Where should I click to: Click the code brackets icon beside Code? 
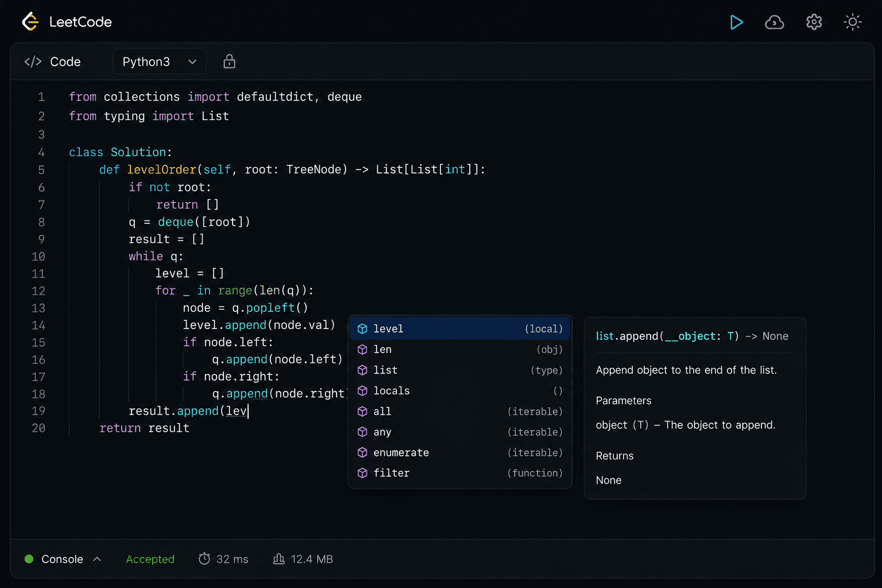[33, 61]
